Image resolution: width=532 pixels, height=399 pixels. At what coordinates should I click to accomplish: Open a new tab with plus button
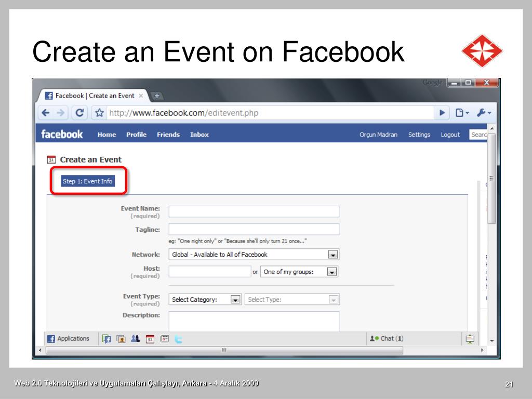click(157, 96)
